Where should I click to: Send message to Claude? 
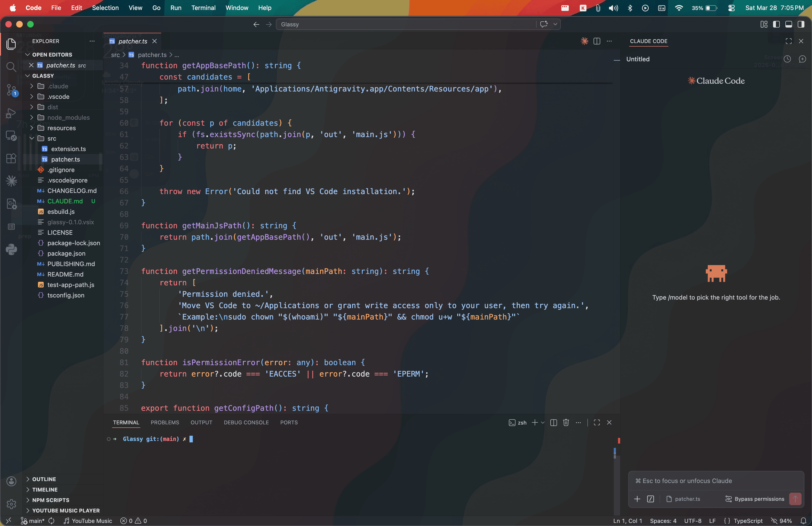click(x=795, y=499)
